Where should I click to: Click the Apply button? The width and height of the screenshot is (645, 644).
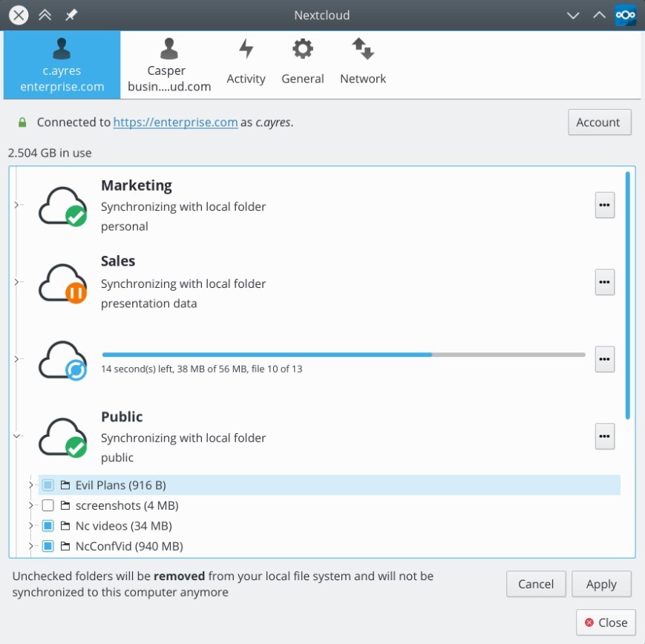click(601, 584)
